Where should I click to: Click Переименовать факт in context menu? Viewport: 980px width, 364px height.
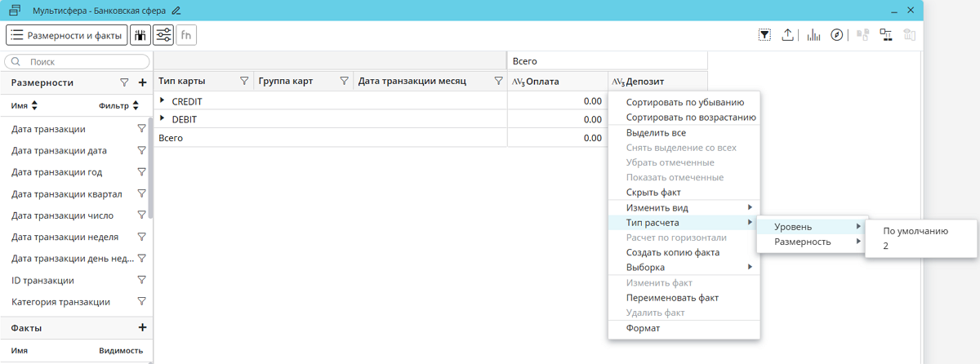point(672,298)
